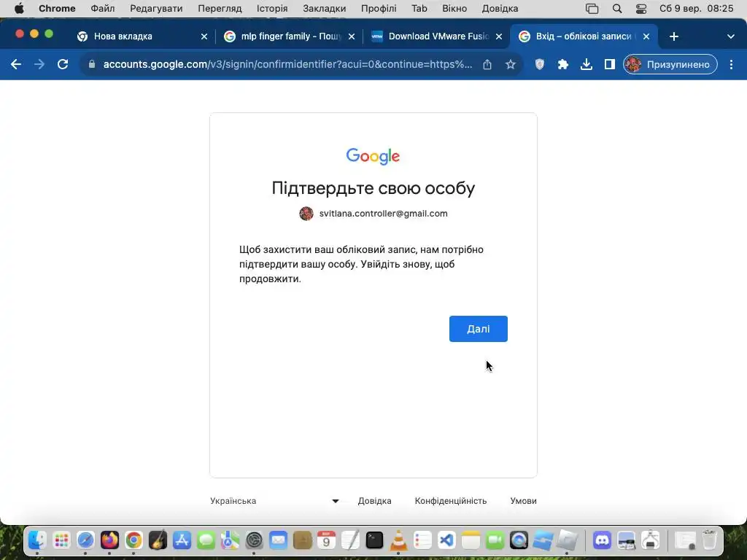Open Launchpad from the Dock
The height and width of the screenshot is (560, 747).
[x=61, y=540]
